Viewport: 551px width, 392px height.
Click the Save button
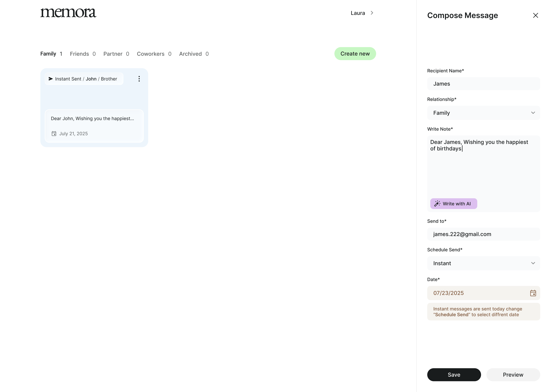click(454, 375)
